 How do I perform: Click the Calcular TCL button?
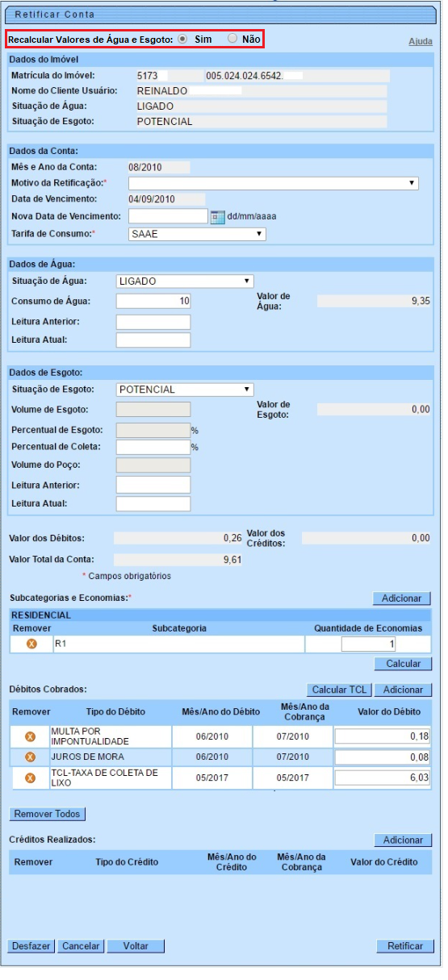[x=340, y=690]
